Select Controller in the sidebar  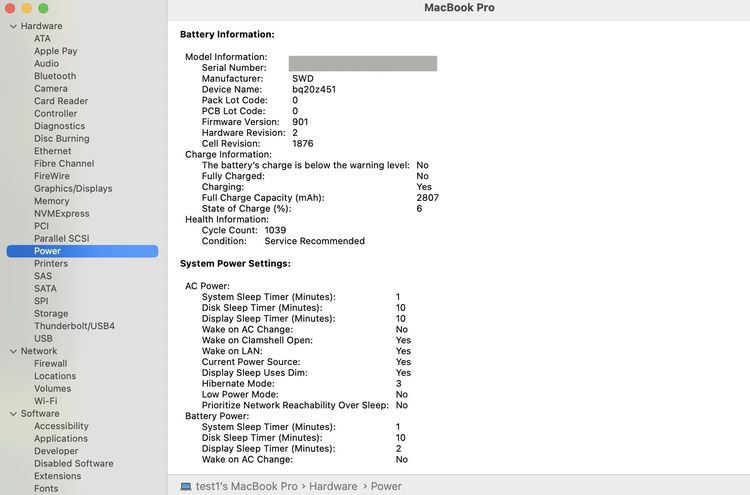pos(55,113)
